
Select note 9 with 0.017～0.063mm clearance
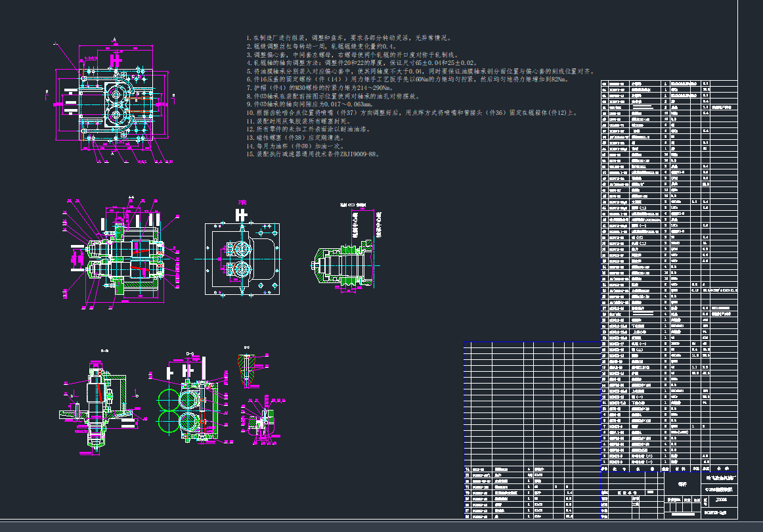point(310,104)
